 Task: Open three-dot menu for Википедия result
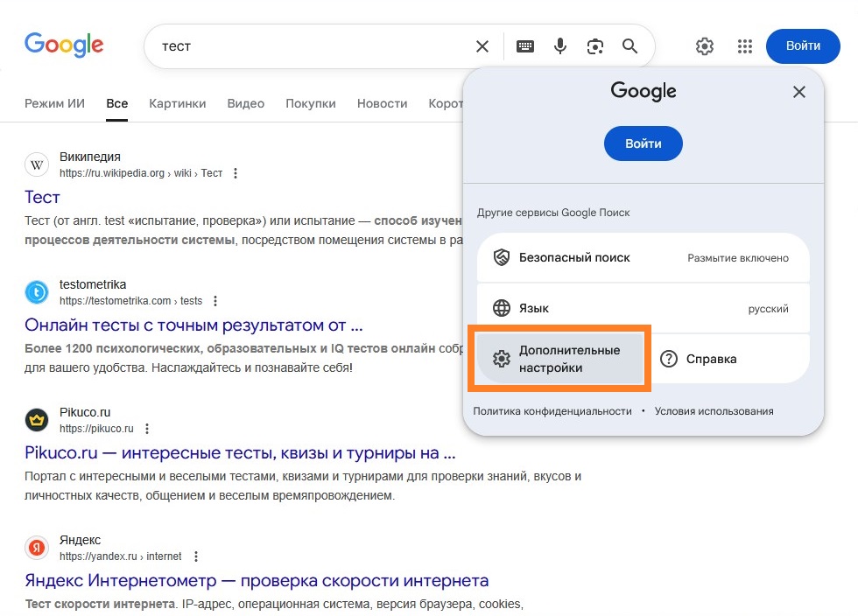pos(236,173)
